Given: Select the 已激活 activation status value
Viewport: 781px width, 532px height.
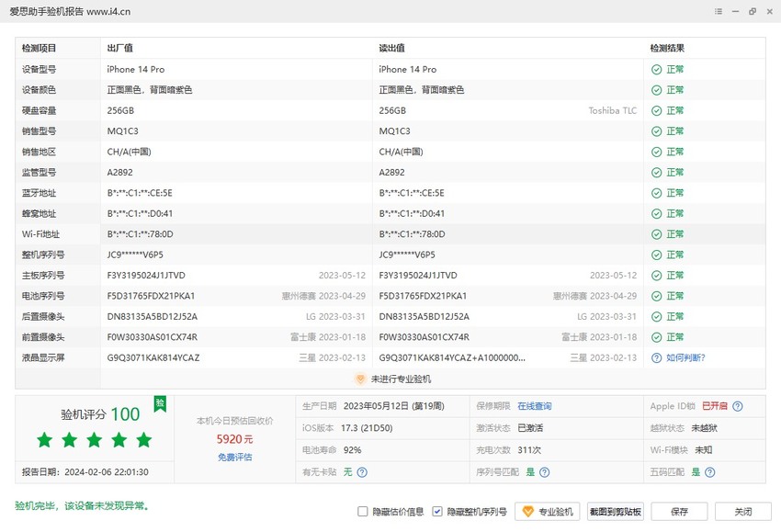Looking at the screenshot, I should 530,428.
